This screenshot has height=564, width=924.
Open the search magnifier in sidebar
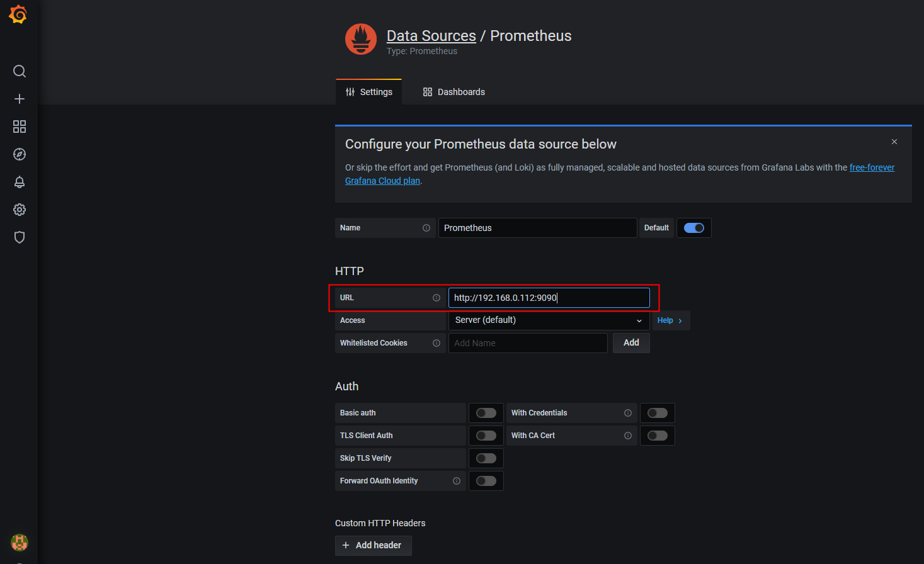click(20, 71)
